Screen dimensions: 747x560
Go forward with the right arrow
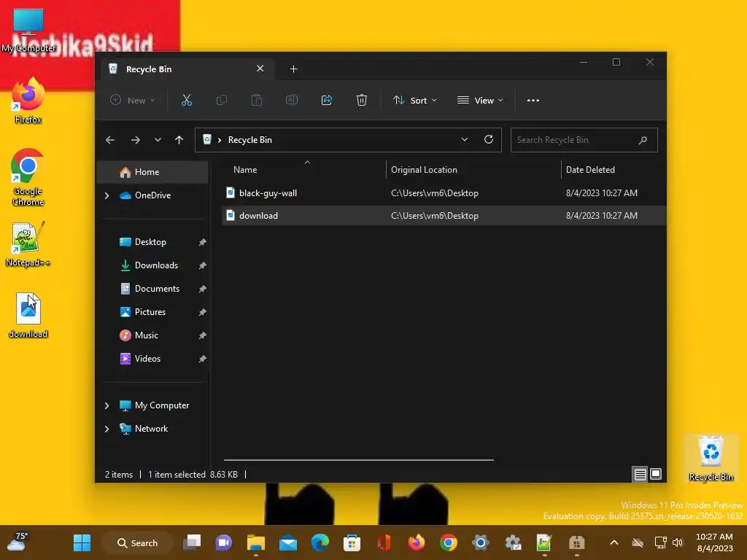pos(135,140)
